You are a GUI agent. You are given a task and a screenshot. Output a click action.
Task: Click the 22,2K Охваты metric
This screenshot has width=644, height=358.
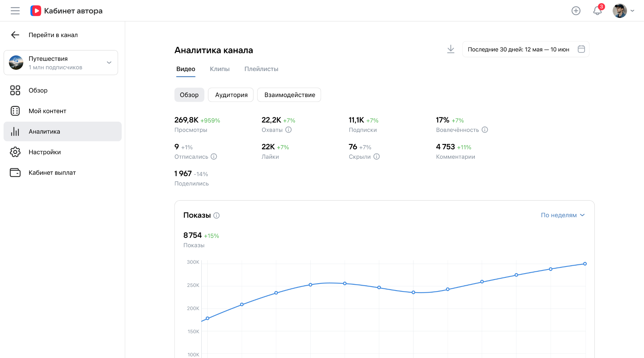[278, 124]
